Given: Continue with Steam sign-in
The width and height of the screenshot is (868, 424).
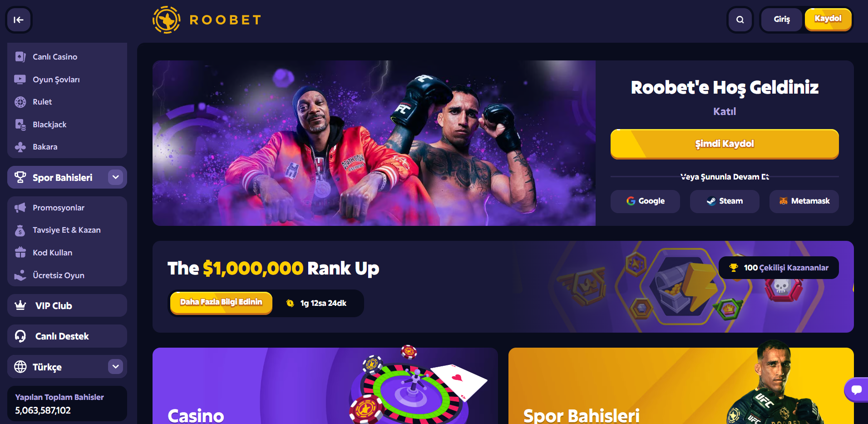Looking at the screenshot, I should point(725,201).
